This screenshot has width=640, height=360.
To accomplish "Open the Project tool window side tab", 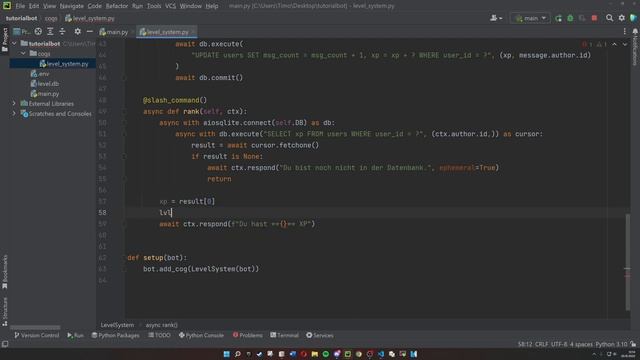I will [5, 40].
